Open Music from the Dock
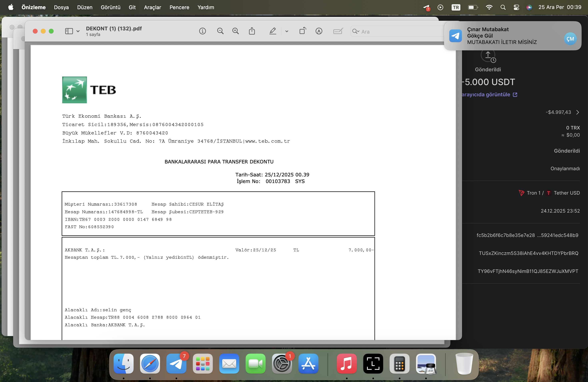This screenshot has width=588, height=382. coord(347,364)
